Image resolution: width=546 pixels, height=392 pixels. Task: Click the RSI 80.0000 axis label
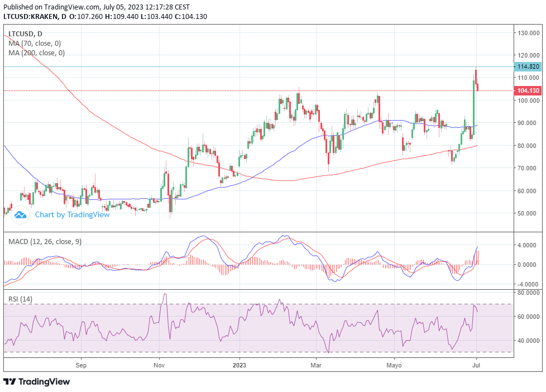click(529, 293)
